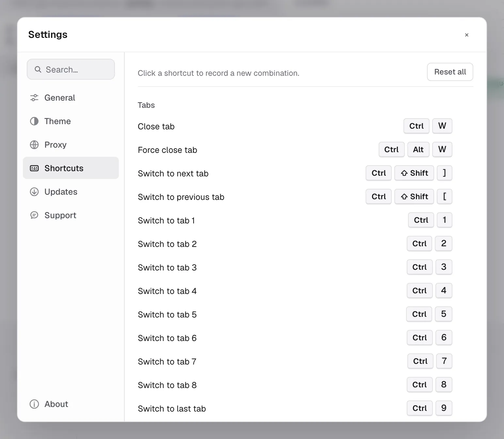
Task: Click the Proxy globe icon
Action: coord(34,145)
